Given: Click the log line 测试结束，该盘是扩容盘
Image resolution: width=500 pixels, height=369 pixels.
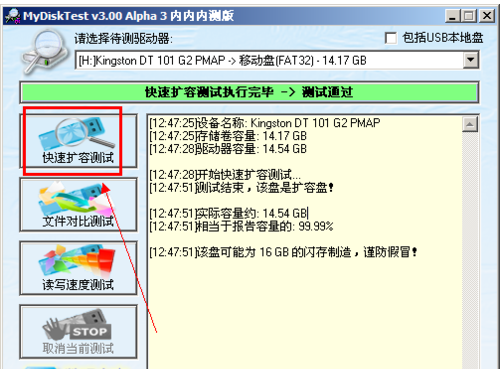Looking at the screenshot, I should 241,188.
